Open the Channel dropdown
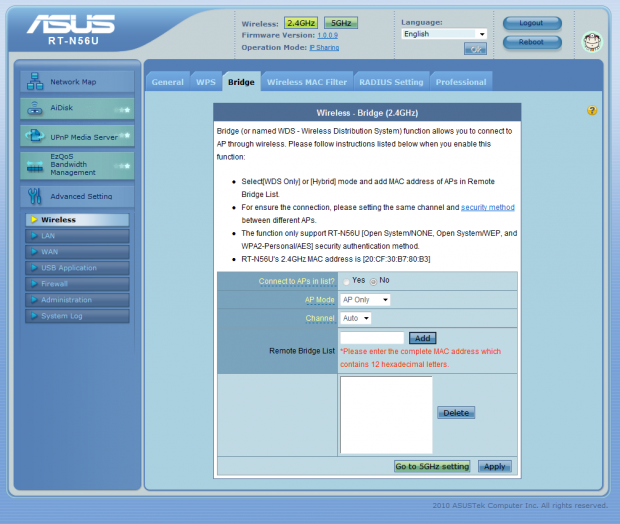 pyautogui.click(x=355, y=318)
